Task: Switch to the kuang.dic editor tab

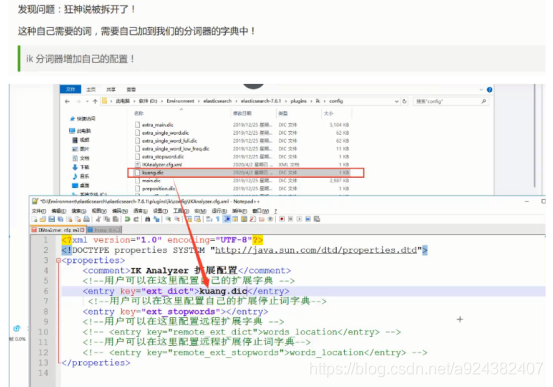Action: click(104, 230)
